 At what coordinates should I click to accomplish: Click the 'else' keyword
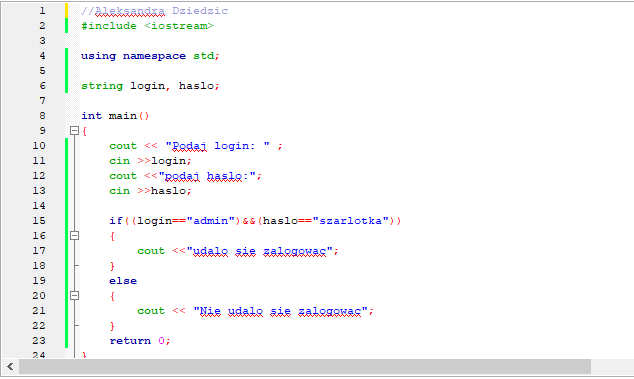123,281
